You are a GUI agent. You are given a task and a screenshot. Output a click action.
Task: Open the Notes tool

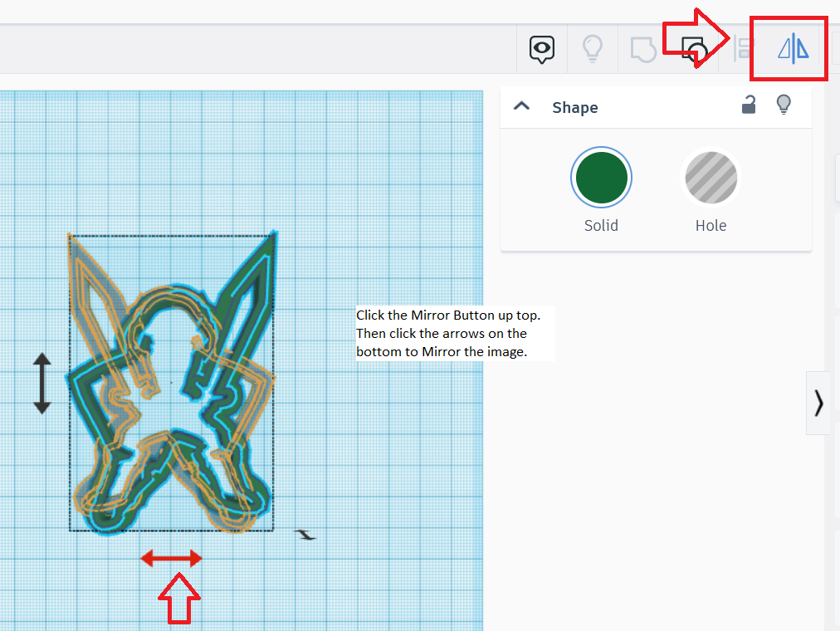coord(541,49)
